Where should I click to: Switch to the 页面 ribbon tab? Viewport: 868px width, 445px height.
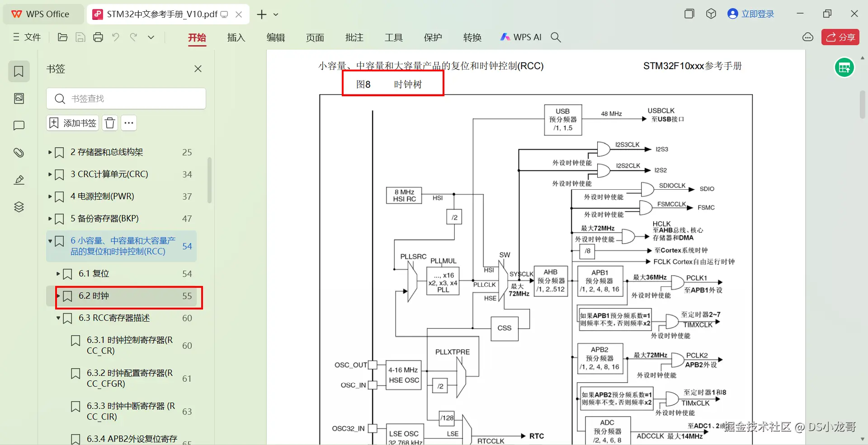(315, 37)
